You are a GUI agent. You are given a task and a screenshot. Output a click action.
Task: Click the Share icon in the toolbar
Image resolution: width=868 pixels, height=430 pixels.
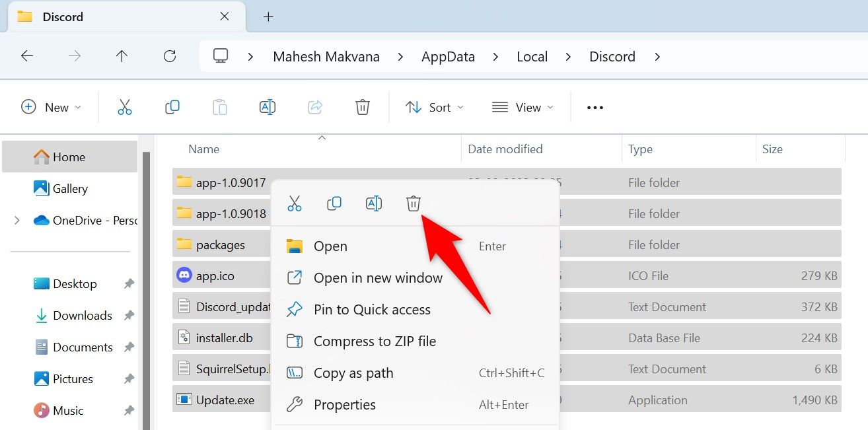point(315,106)
